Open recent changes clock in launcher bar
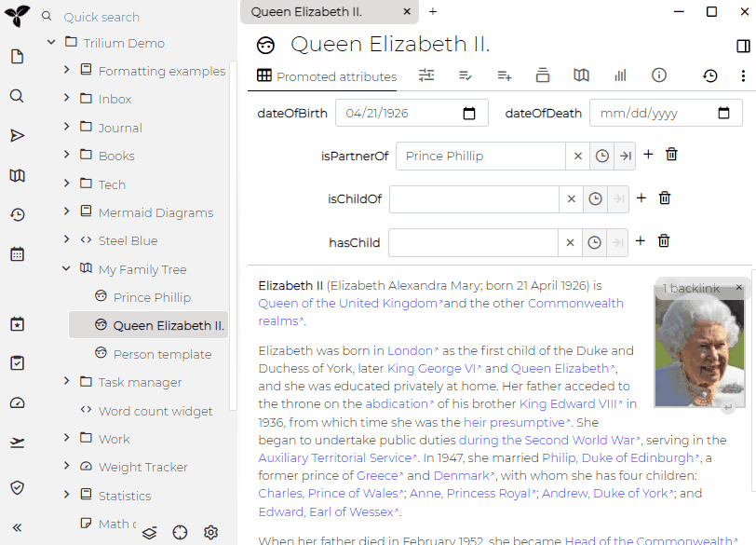Screen dimensions: 756x545 pyautogui.click(x=16, y=214)
